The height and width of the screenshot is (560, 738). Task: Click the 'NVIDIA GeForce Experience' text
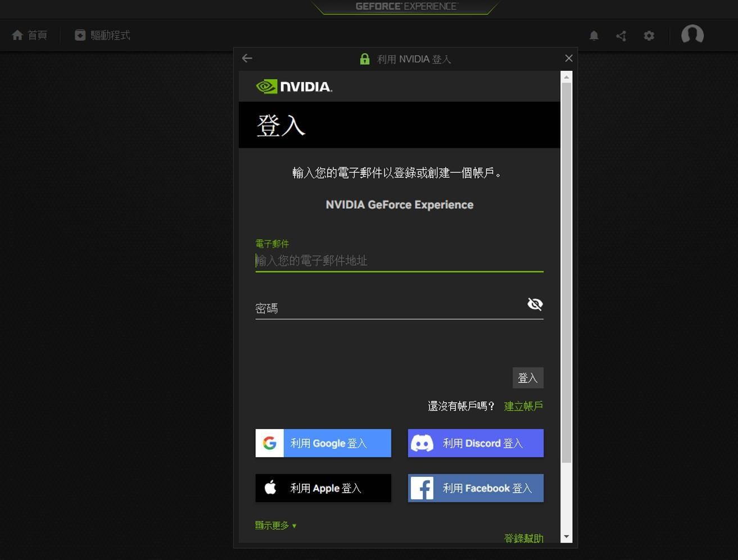pos(400,205)
